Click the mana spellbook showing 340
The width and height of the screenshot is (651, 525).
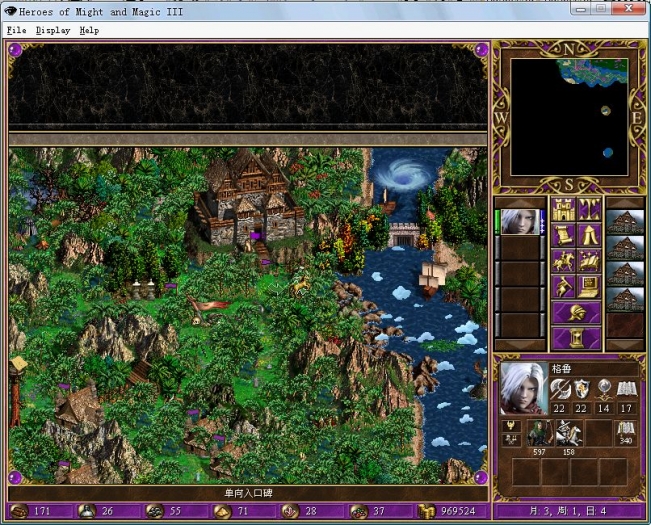[x=626, y=433]
